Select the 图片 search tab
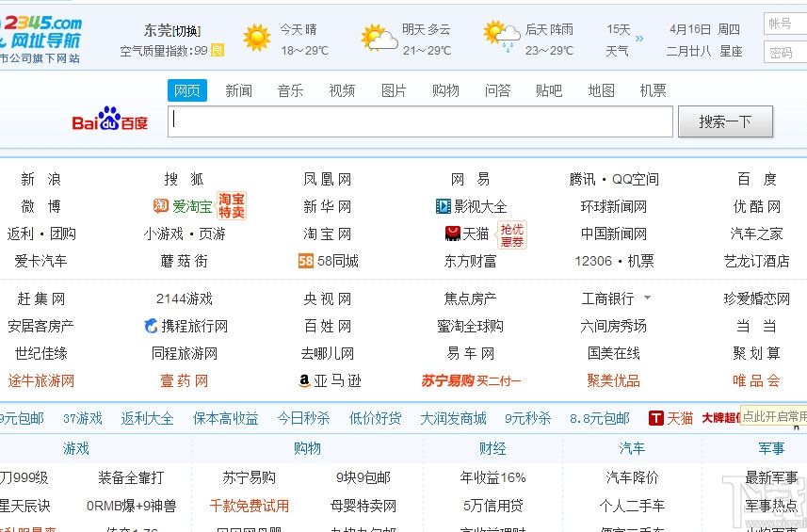The height and width of the screenshot is (532, 807). point(394,90)
